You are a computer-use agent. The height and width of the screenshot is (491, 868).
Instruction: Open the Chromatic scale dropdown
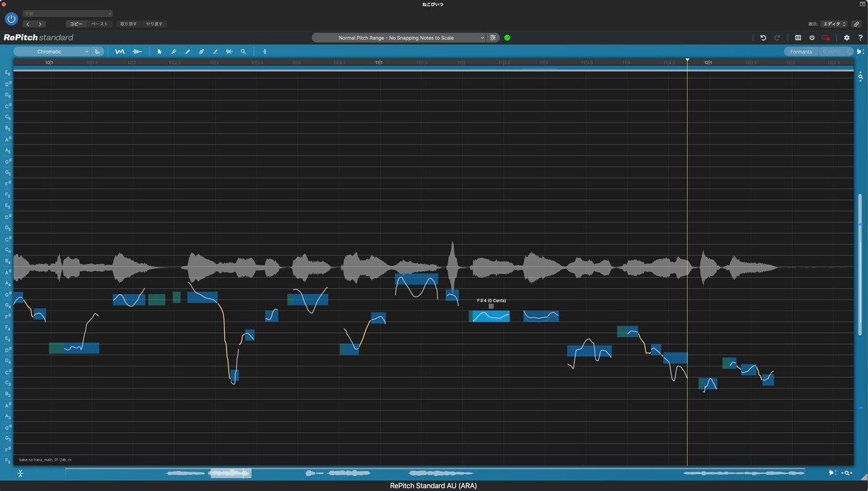click(52, 51)
